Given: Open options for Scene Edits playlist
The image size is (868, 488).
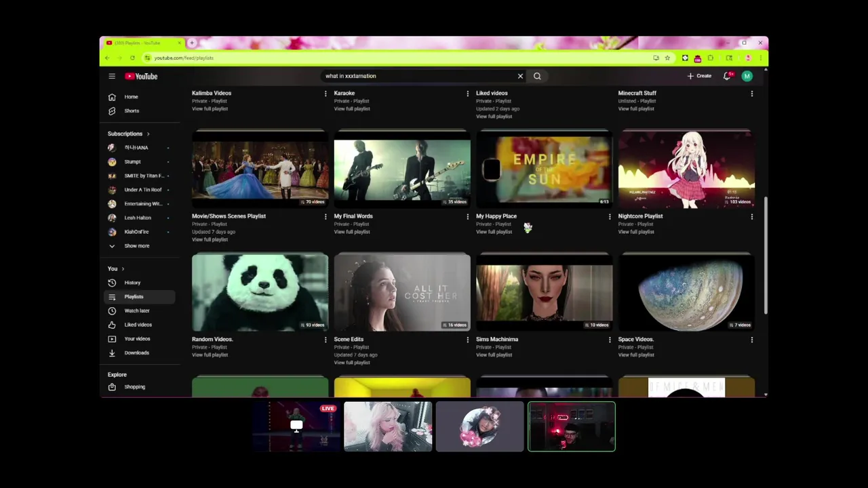Looking at the screenshot, I should click(467, 340).
